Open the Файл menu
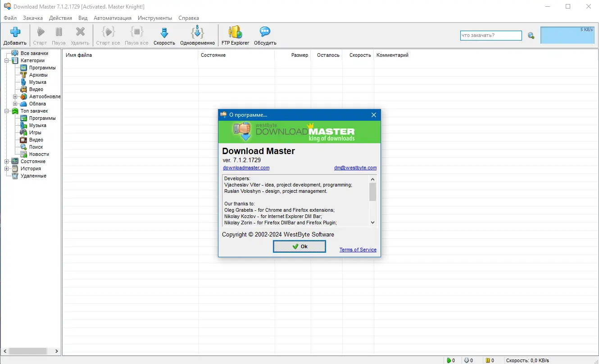 point(10,18)
